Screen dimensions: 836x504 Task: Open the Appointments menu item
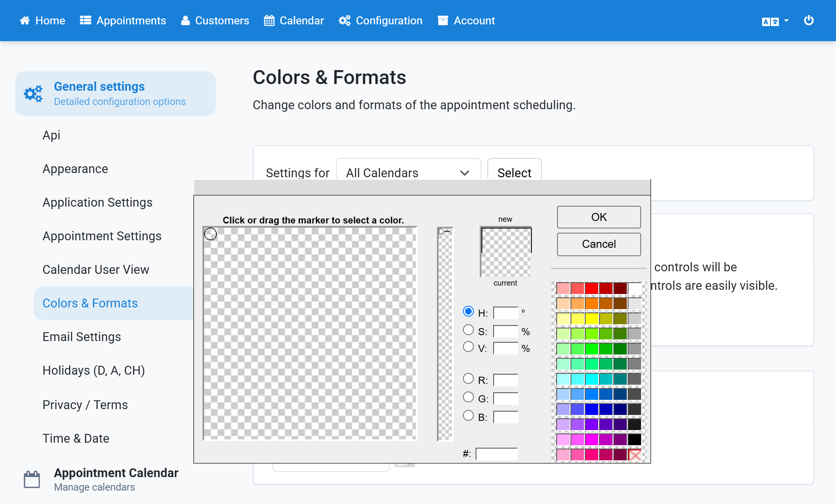click(x=123, y=21)
